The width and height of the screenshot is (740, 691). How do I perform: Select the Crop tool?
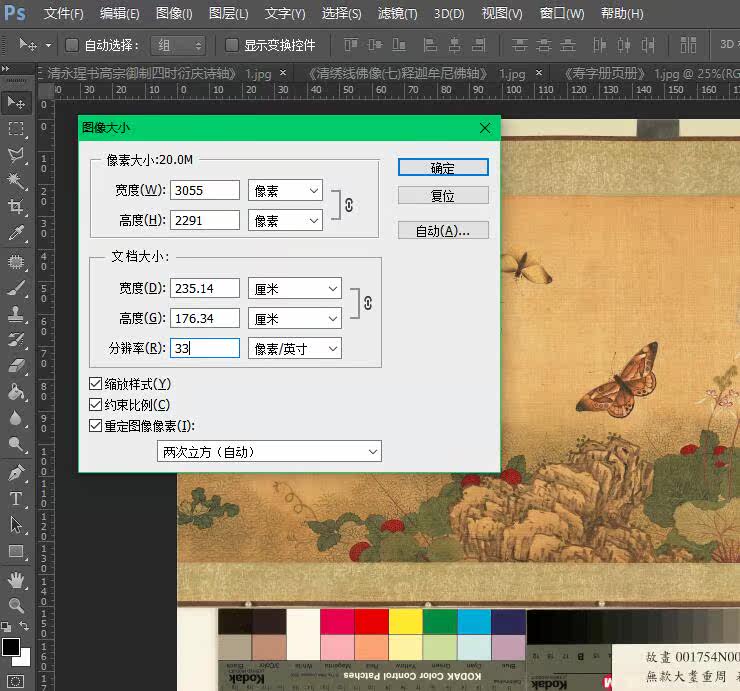(x=16, y=206)
